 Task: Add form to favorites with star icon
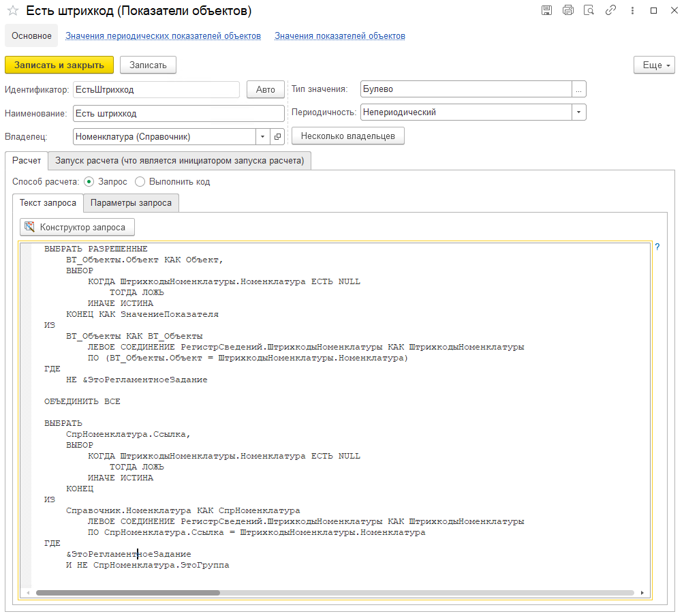(13, 10)
